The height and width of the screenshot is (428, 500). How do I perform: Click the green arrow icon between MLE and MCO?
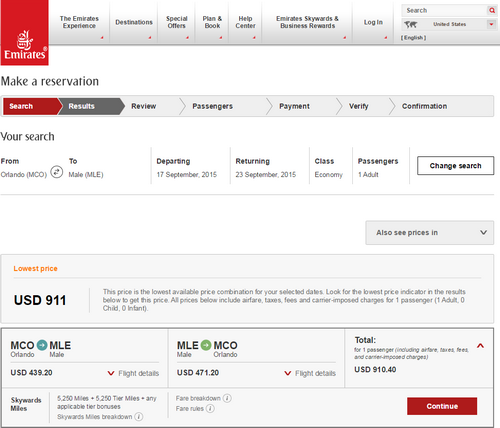[206, 345]
